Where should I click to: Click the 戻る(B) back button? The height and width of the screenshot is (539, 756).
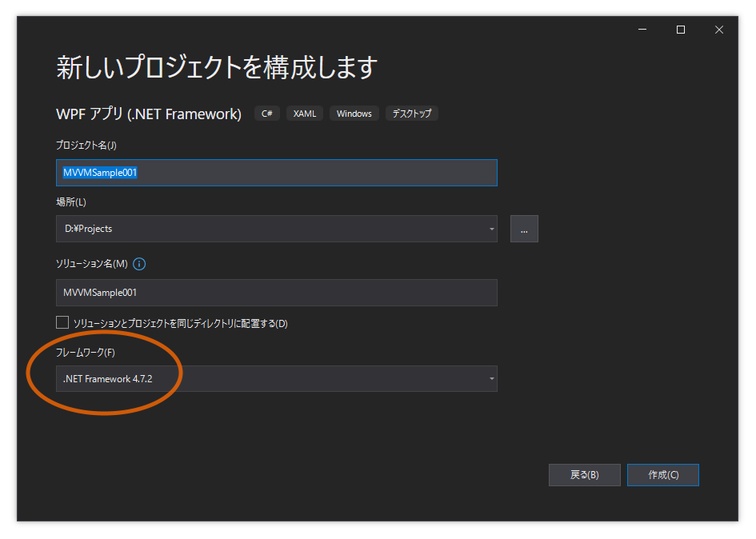click(x=584, y=475)
